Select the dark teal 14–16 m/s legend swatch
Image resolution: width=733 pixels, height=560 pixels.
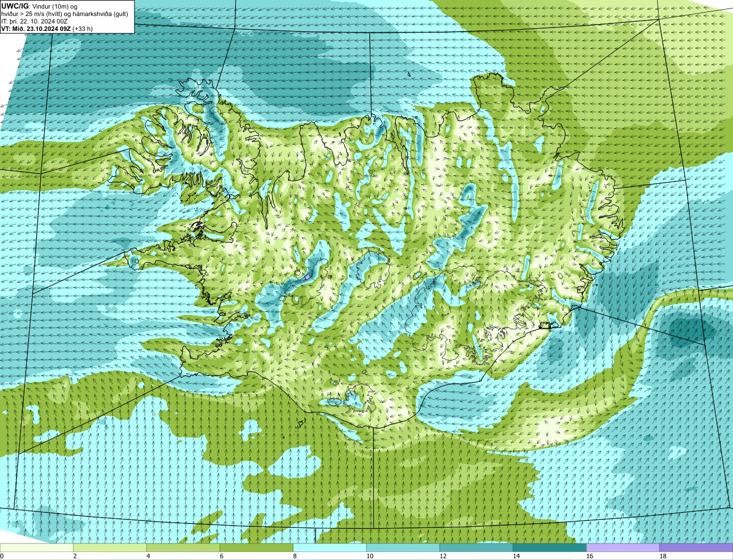pos(550,548)
